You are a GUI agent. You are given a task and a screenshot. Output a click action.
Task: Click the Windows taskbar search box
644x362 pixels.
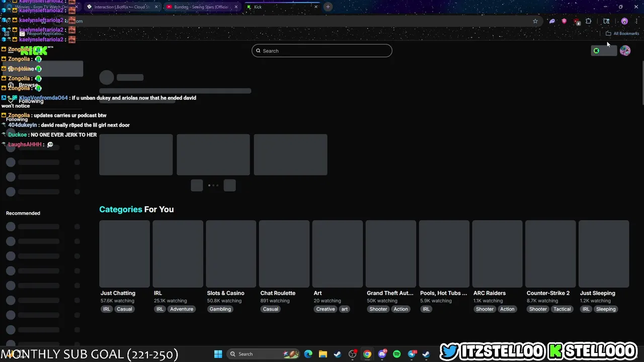point(263,354)
